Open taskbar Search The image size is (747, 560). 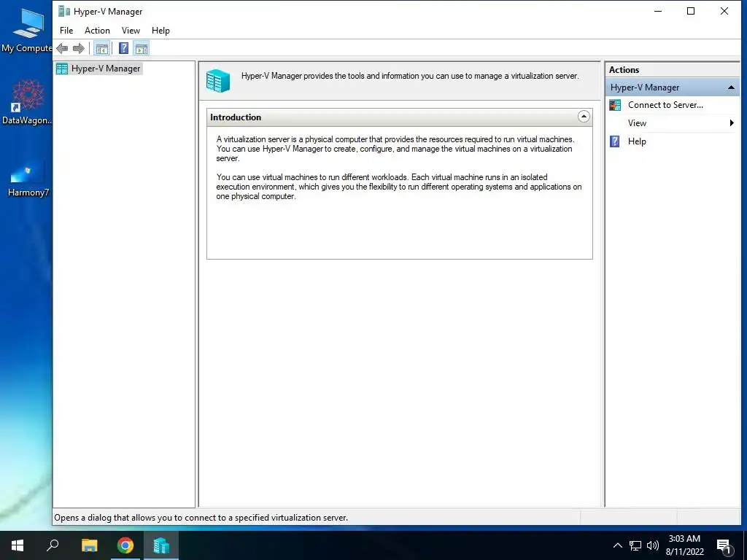click(x=53, y=545)
